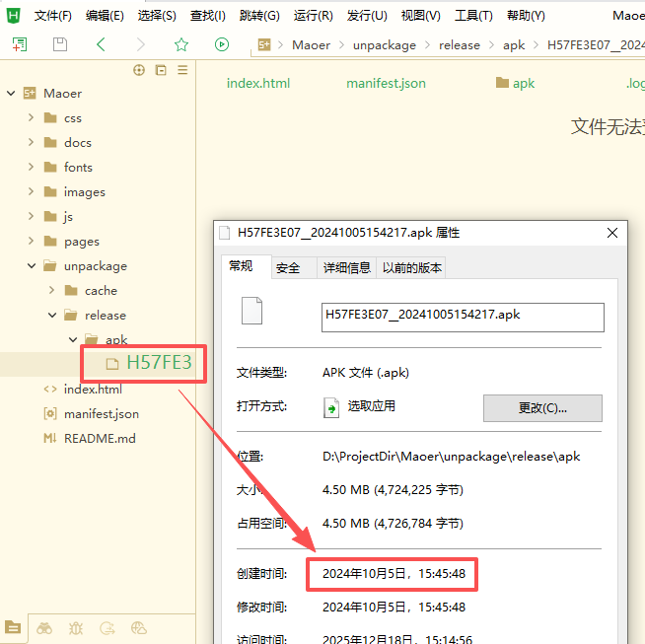The width and height of the screenshot is (645, 644).
Task: Click the green run play icon
Action: [x=222, y=44]
